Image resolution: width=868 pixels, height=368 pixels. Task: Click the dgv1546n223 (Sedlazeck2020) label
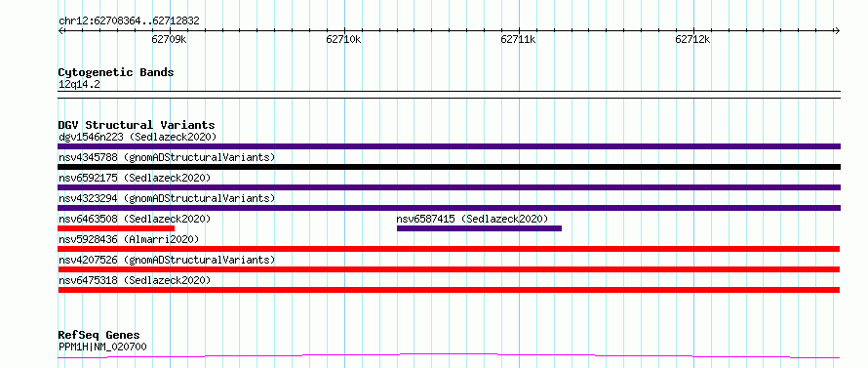(x=138, y=137)
